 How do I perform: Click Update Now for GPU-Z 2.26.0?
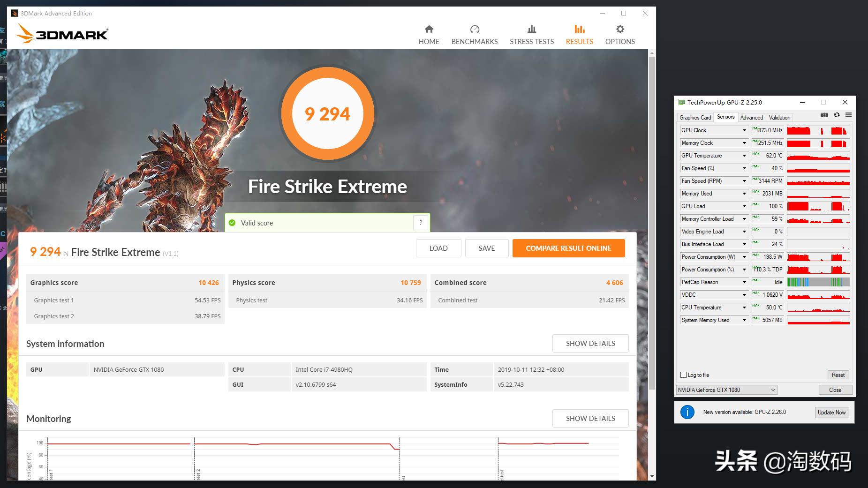[831, 412]
